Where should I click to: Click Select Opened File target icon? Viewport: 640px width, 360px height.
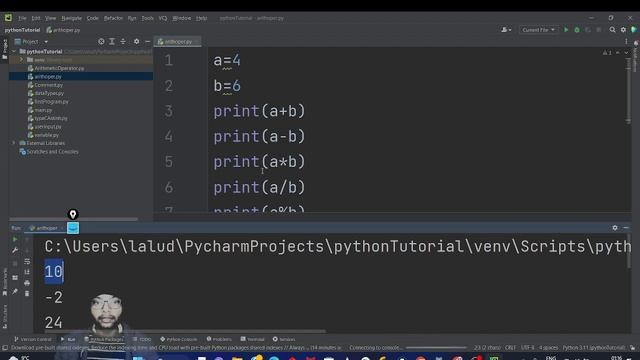(x=101, y=42)
